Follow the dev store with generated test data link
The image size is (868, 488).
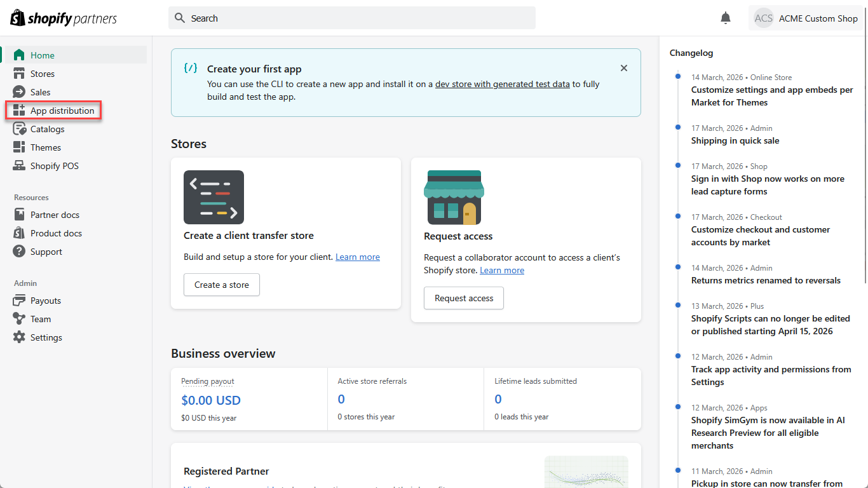click(x=503, y=84)
